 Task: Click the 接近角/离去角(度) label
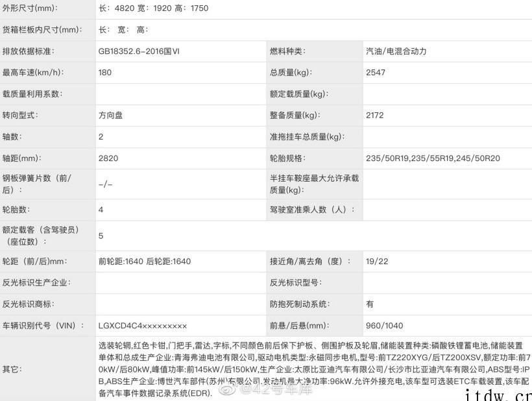(310, 261)
